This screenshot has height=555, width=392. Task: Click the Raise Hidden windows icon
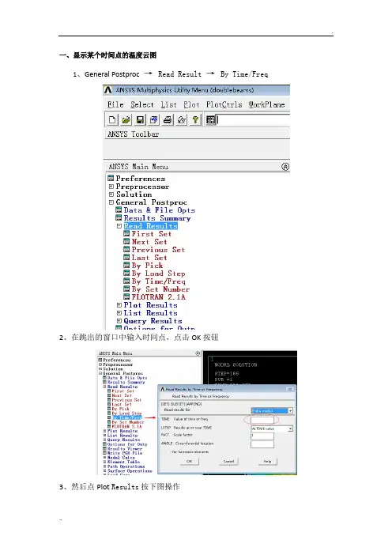coord(210,119)
